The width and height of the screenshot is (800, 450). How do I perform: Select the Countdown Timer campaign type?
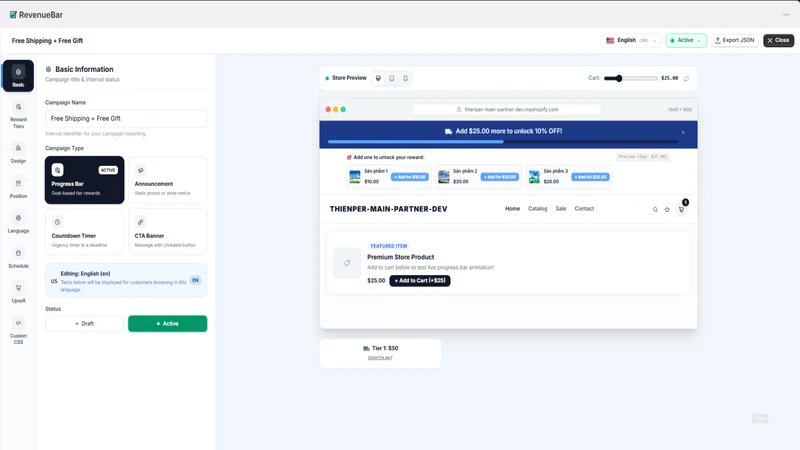84,232
